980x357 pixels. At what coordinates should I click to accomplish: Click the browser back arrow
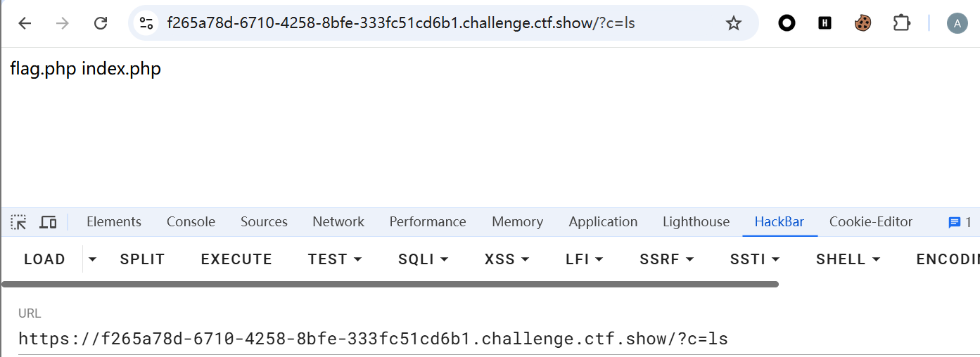pos(25,23)
